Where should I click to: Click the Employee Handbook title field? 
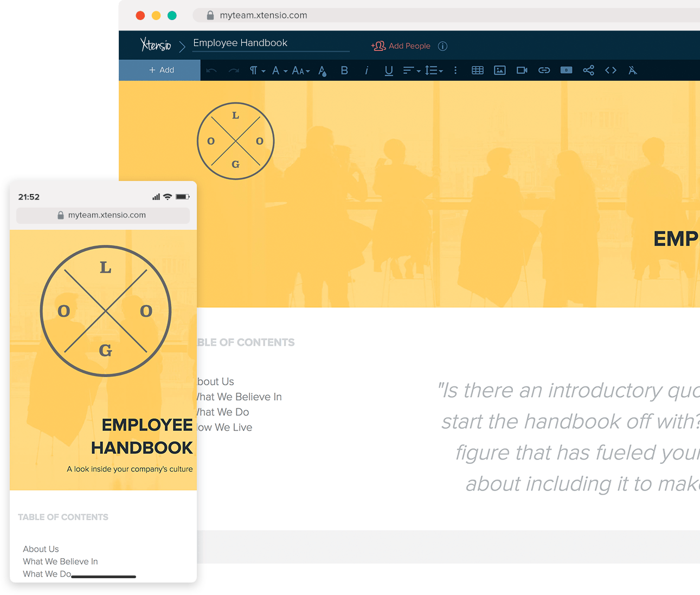coord(240,43)
